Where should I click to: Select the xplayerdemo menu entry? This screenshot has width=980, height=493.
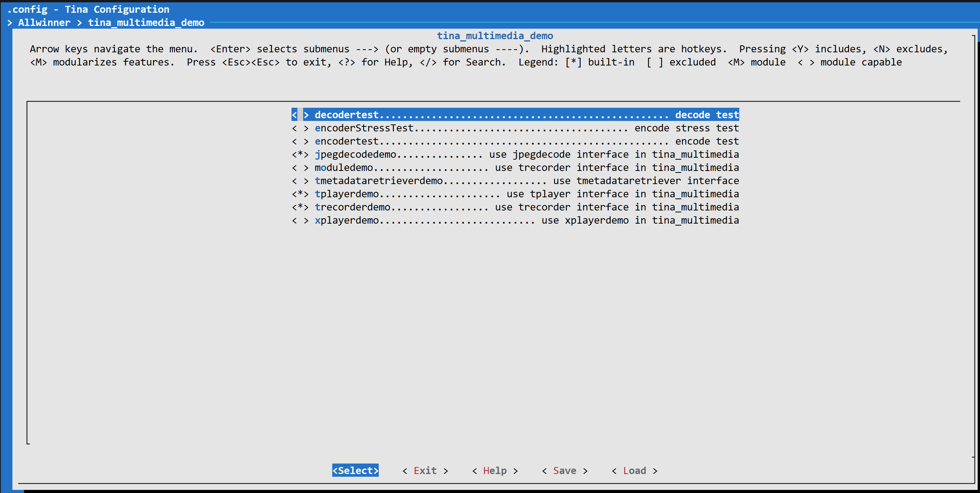(347, 221)
